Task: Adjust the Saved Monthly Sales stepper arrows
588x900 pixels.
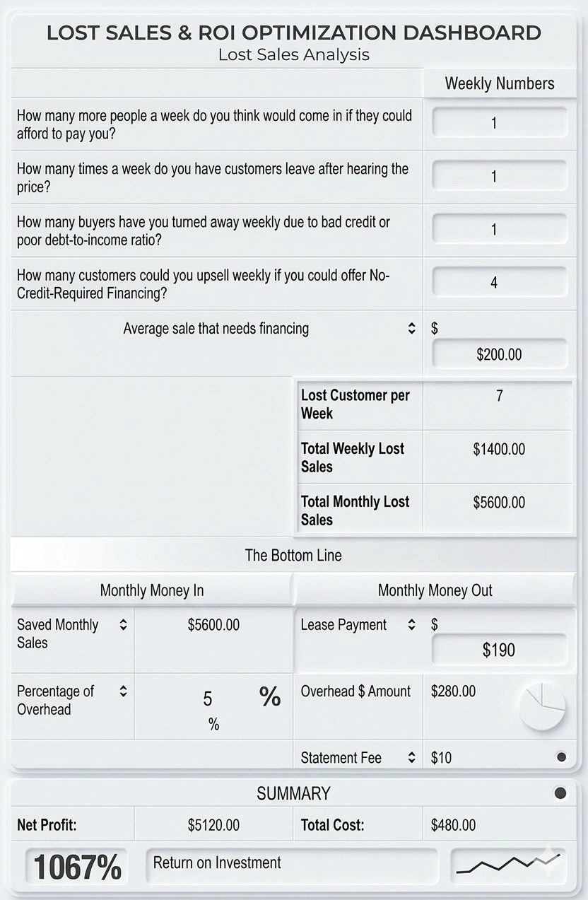Action: tap(124, 625)
